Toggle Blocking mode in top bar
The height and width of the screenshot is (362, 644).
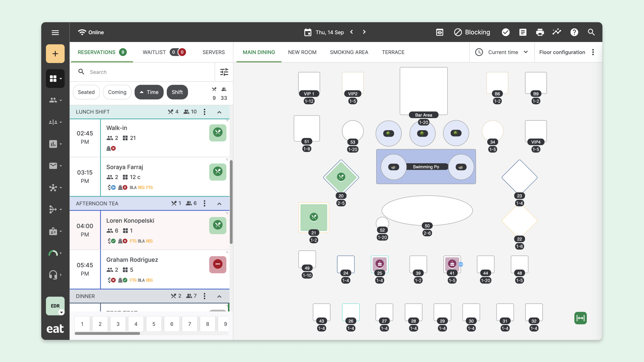(x=472, y=32)
